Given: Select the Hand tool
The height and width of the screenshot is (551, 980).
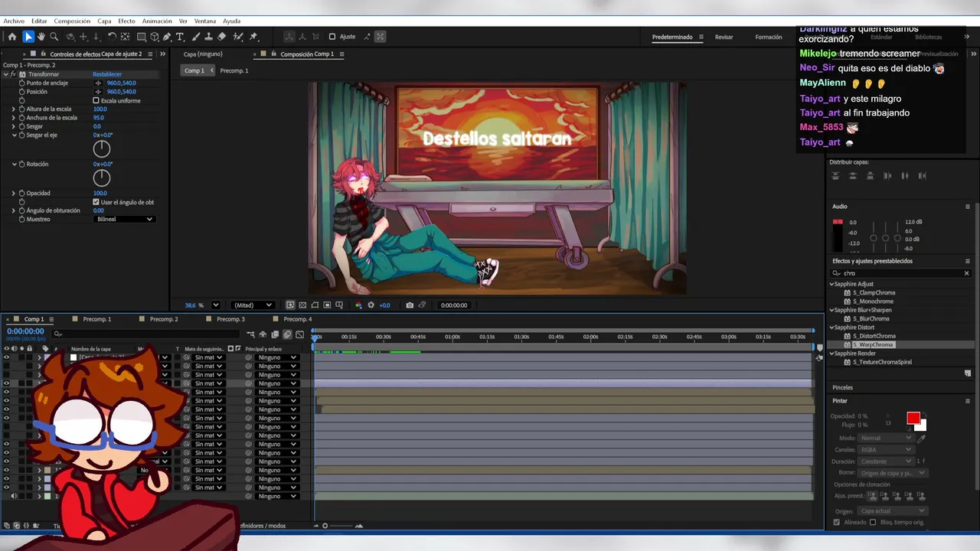Looking at the screenshot, I should (41, 37).
